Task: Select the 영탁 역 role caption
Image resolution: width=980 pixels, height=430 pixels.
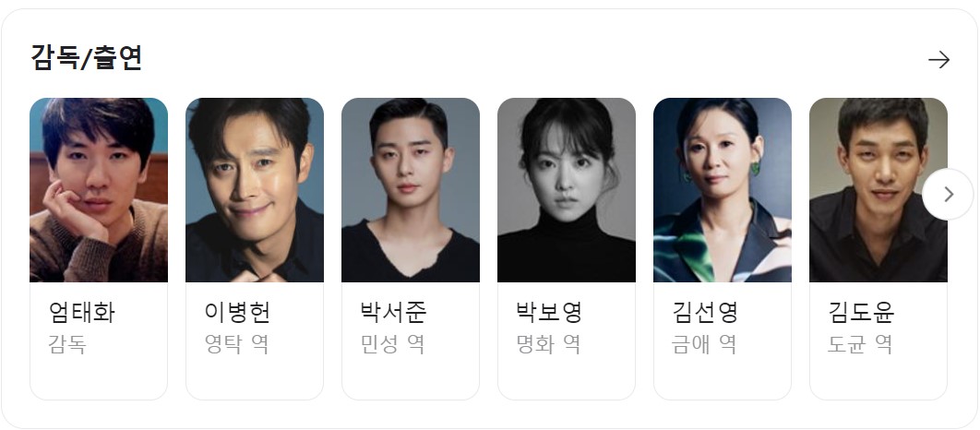Action: pyautogui.click(x=237, y=344)
